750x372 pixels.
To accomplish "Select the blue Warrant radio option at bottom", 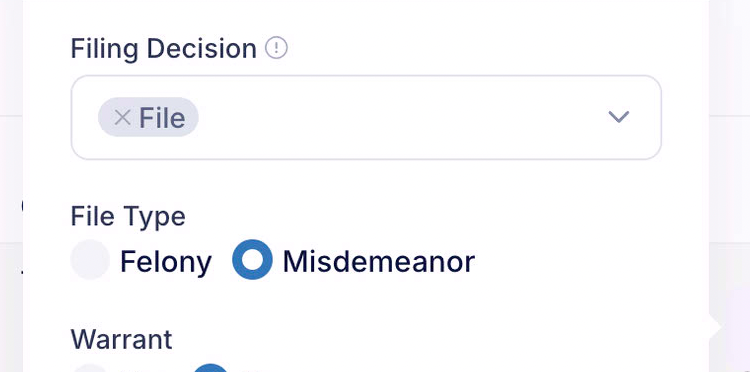I will tap(210, 368).
